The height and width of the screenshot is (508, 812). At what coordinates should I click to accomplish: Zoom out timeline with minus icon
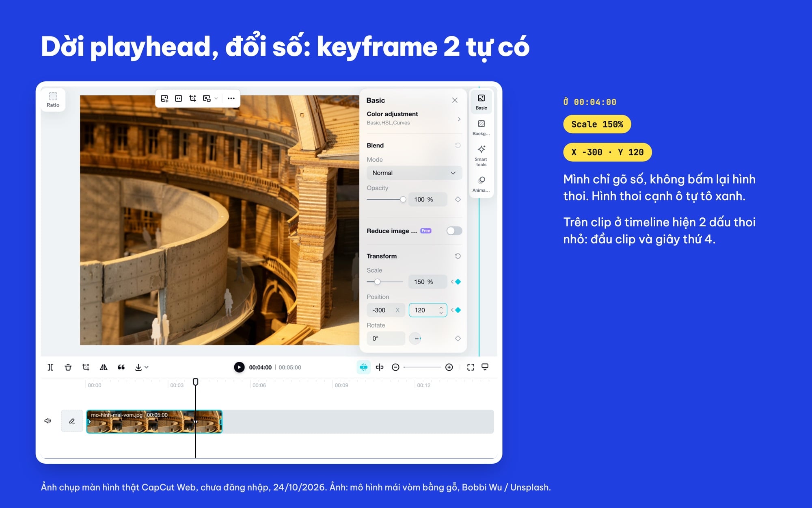click(x=395, y=367)
